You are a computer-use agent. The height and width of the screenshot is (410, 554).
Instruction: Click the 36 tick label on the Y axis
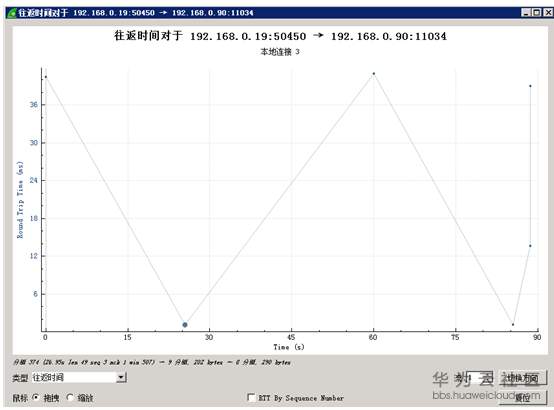tap(34, 105)
